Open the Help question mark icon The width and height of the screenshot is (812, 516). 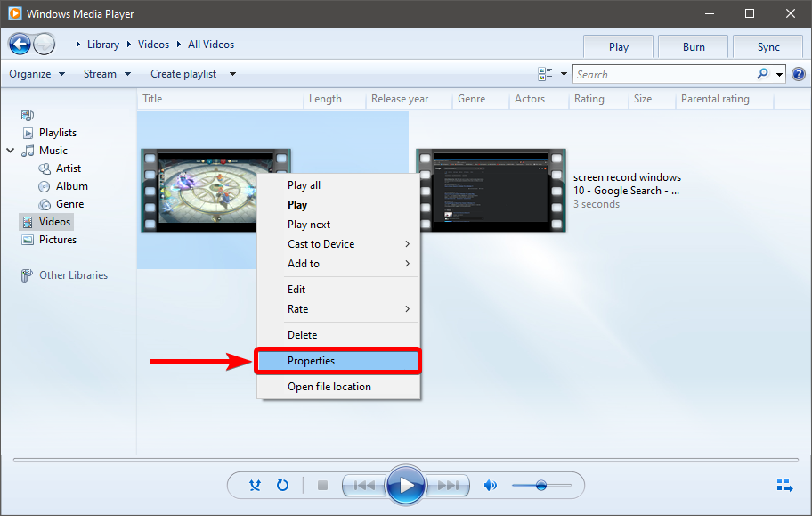click(x=798, y=74)
